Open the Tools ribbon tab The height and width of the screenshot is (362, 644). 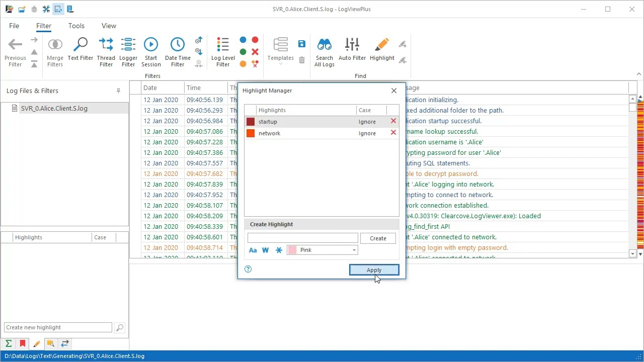[76, 26]
